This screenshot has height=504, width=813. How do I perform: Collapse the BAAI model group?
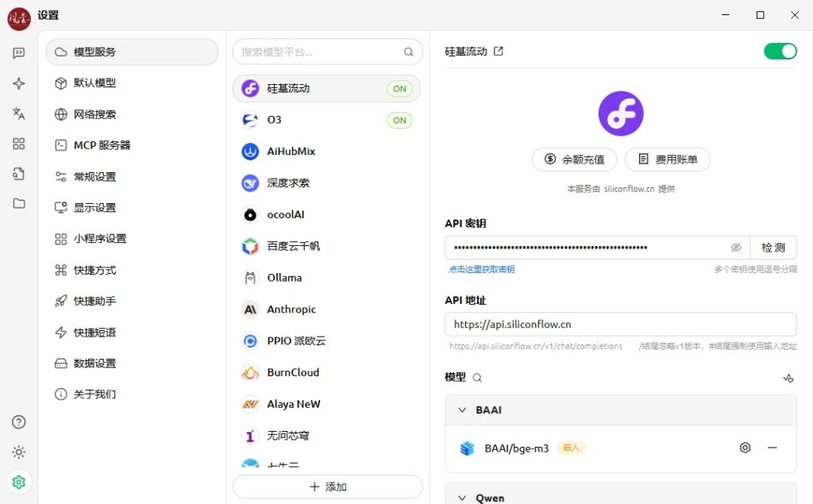coord(462,410)
